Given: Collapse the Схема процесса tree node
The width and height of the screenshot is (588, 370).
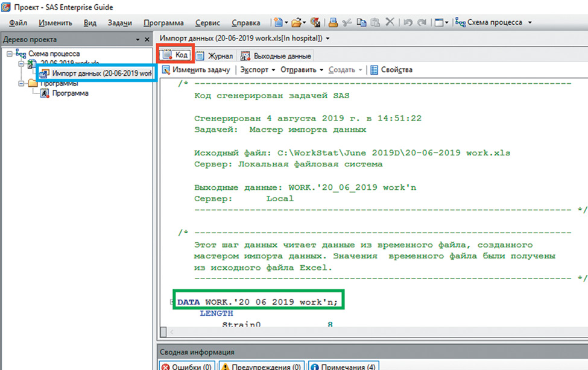Looking at the screenshot, I should point(10,54).
